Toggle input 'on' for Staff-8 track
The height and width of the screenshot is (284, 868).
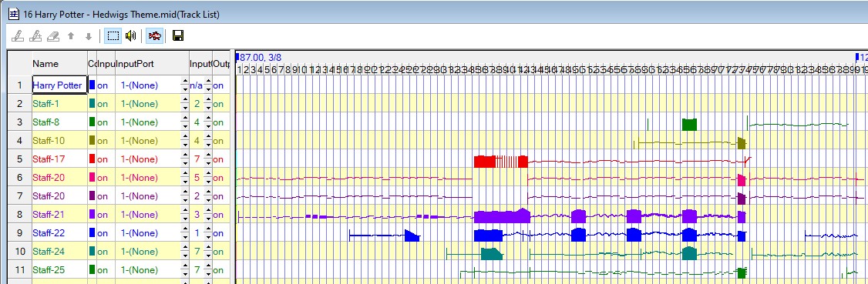[x=103, y=122]
